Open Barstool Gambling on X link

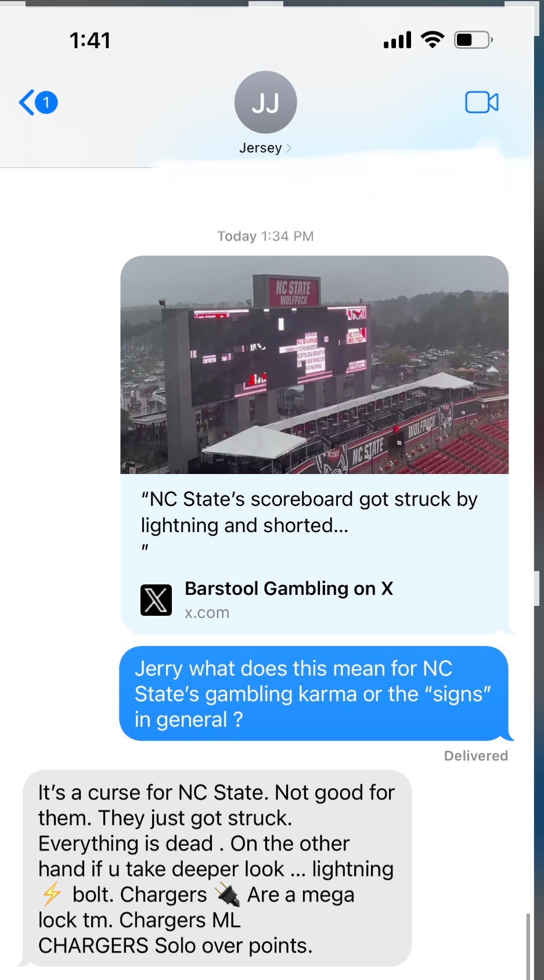click(289, 588)
